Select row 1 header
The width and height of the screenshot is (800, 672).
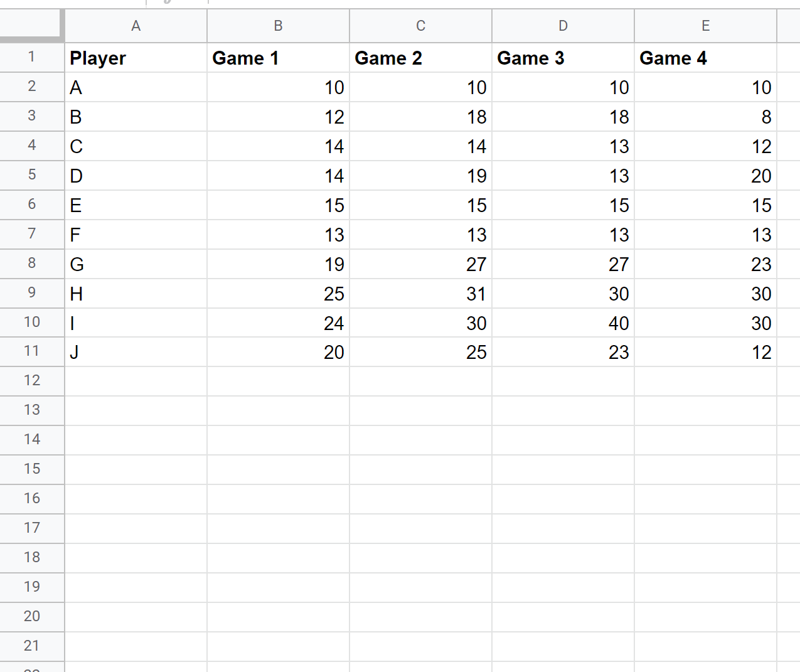pos(31,58)
